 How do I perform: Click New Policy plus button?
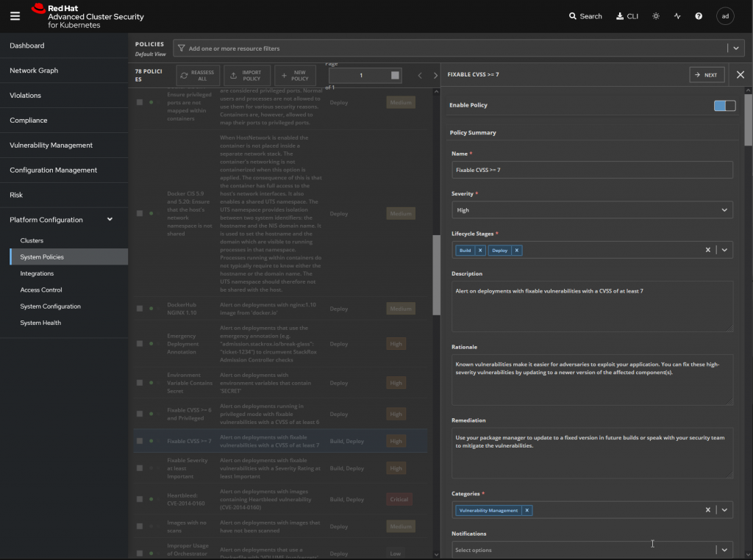tap(295, 76)
